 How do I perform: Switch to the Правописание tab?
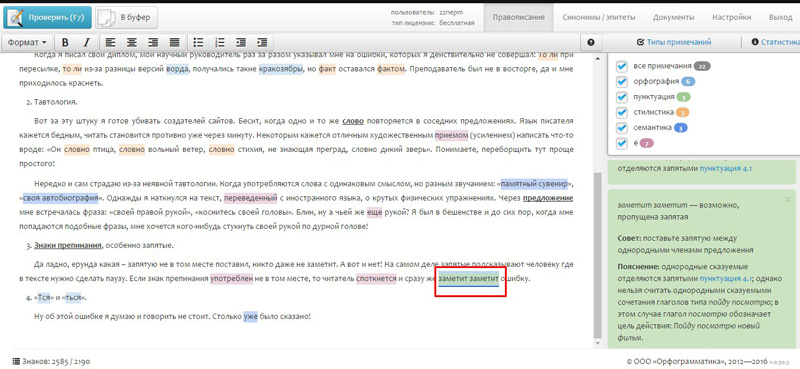[519, 17]
